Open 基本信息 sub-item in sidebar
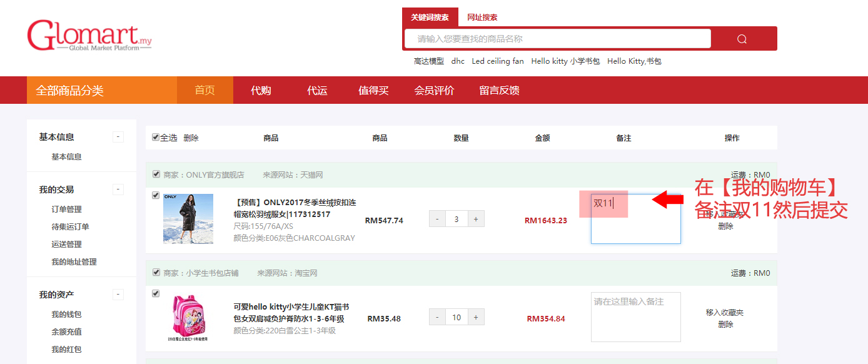This screenshot has width=868, height=364. [66, 157]
